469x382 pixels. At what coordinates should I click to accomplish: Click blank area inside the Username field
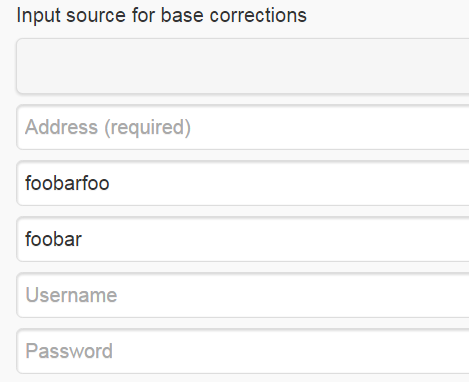point(293,295)
